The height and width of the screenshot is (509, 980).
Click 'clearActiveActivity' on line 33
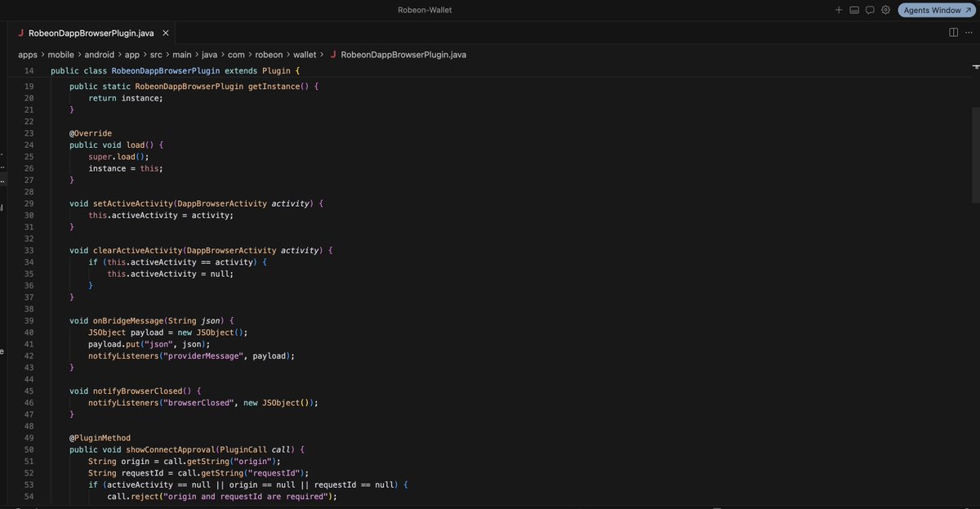(137, 251)
